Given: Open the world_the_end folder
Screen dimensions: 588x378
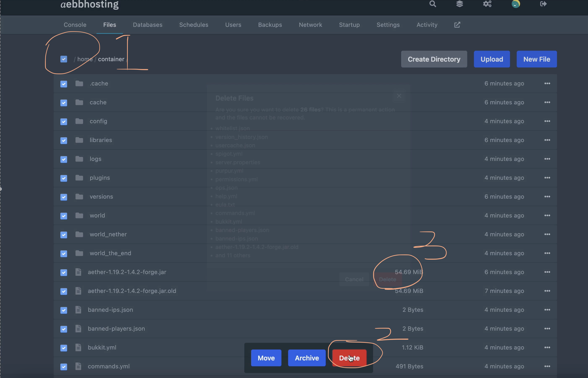Looking at the screenshot, I should [x=110, y=253].
